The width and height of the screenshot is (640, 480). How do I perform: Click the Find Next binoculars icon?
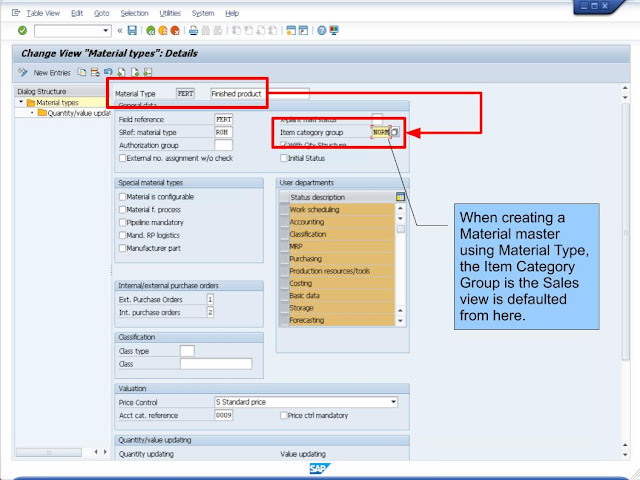pyautogui.click(x=218, y=30)
